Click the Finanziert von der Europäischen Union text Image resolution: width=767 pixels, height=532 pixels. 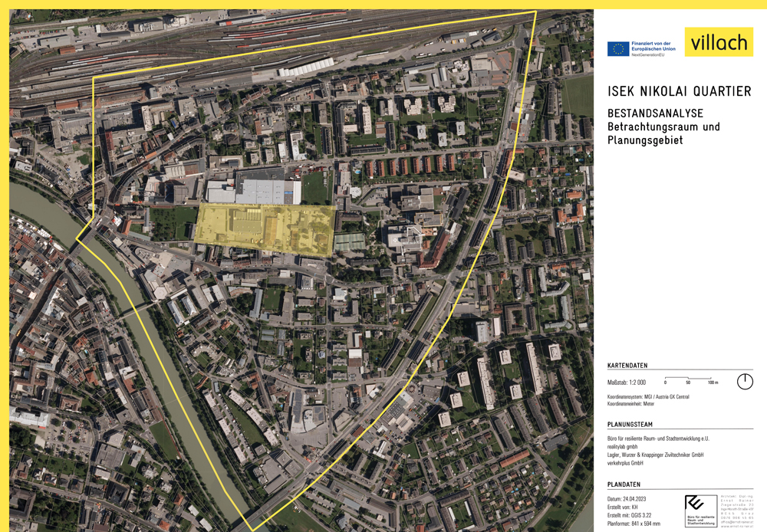point(653,46)
